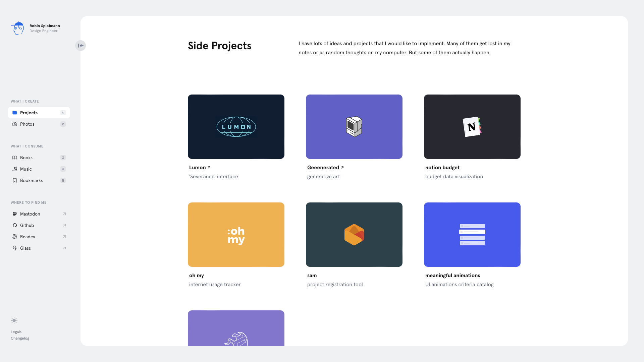Open the Readcv profile link

click(39, 237)
